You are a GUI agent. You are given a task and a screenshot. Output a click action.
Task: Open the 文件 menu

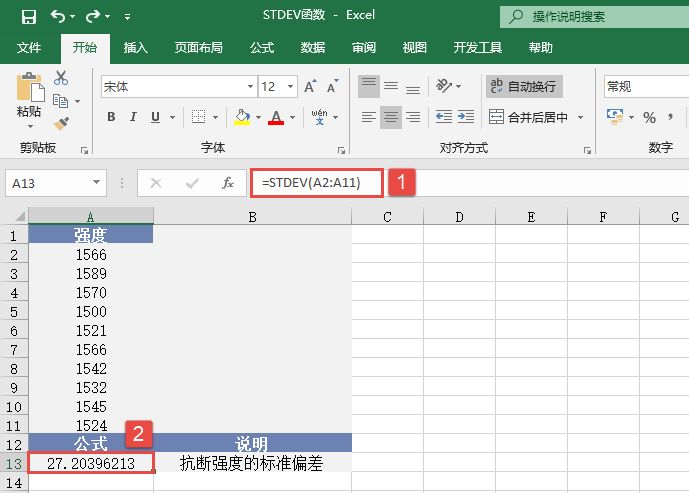point(30,47)
